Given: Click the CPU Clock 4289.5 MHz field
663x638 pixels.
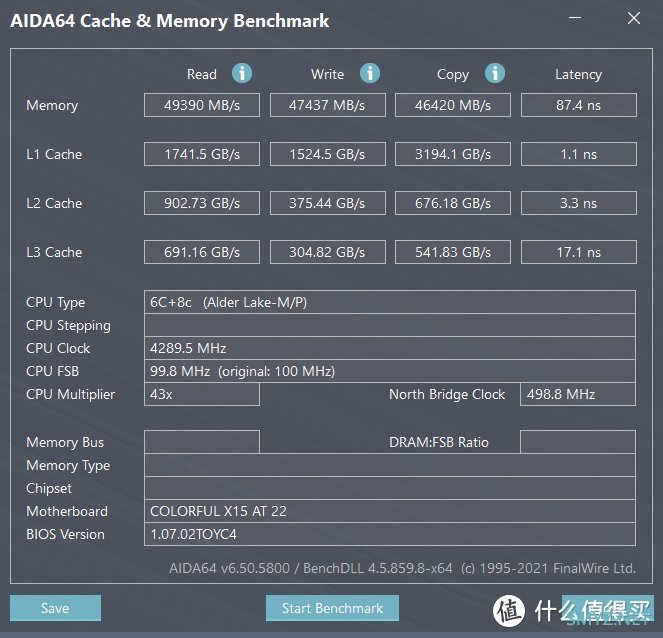Looking at the screenshot, I should (390, 348).
